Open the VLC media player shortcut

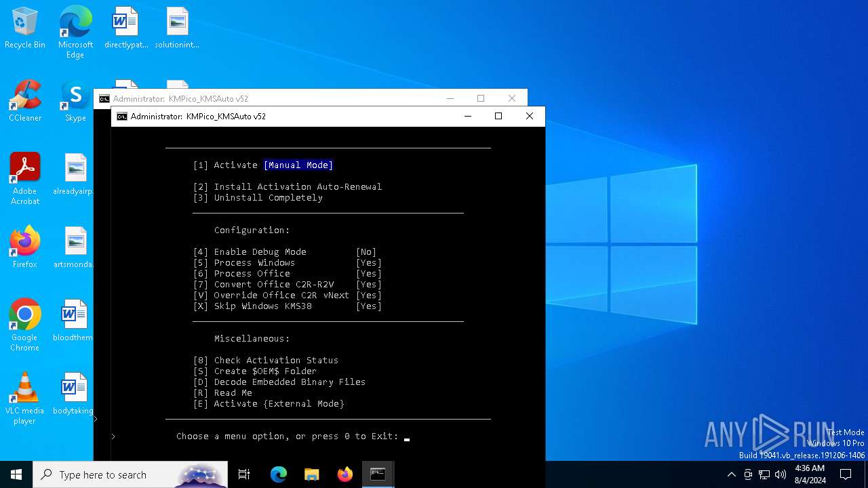coord(25,399)
